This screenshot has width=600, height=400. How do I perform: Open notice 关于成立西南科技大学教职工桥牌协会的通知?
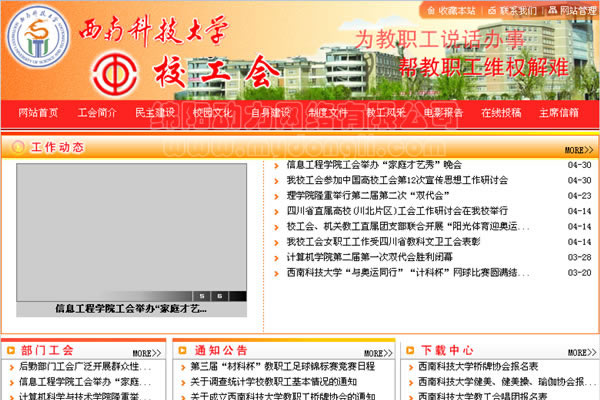(283, 396)
